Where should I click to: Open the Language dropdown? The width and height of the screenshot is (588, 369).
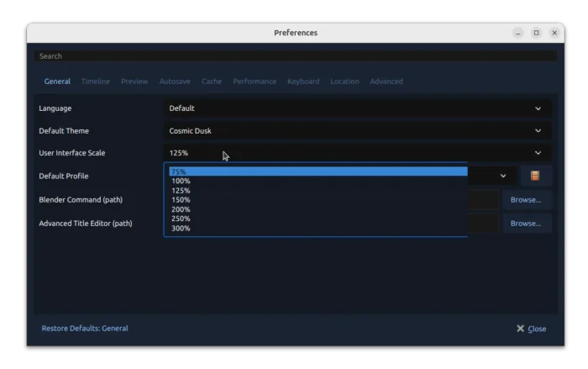tap(357, 108)
